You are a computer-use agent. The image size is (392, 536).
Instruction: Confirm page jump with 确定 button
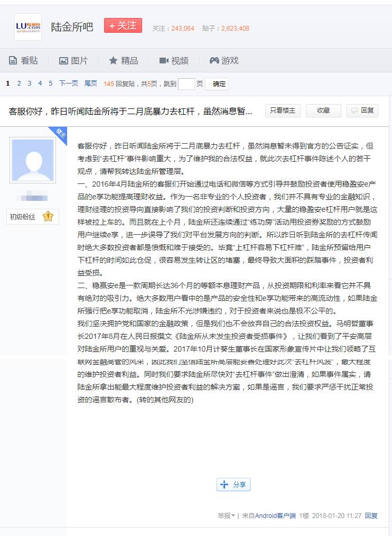pyautogui.click(x=217, y=84)
